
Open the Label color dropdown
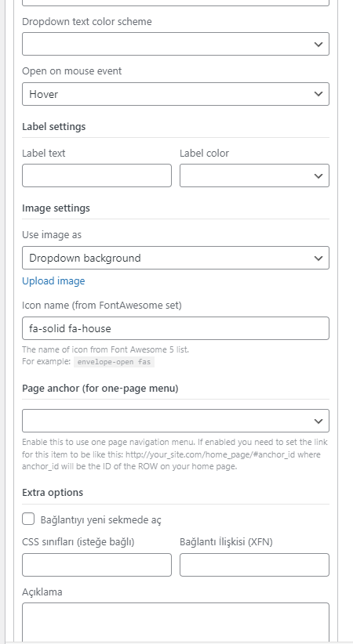(254, 175)
